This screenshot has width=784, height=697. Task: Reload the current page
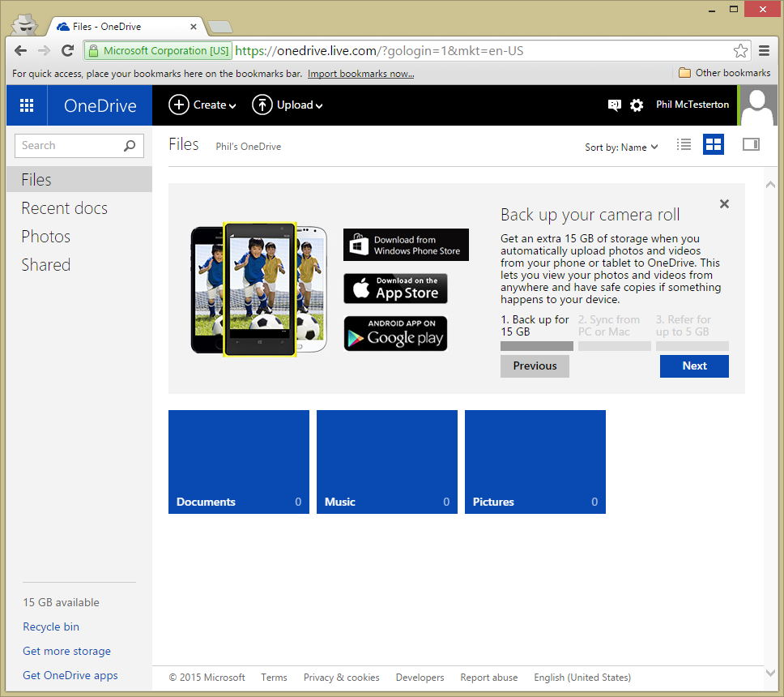[x=67, y=50]
